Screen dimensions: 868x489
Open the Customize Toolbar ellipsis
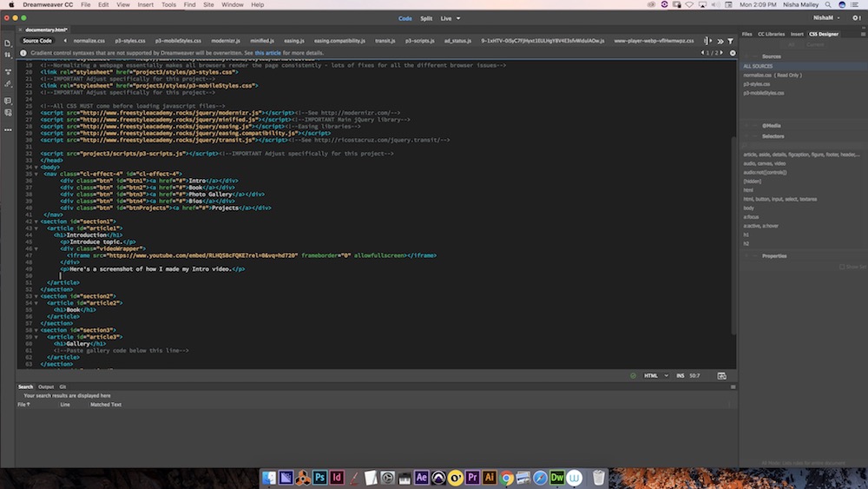pyautogui.click(x=8, y=129)
